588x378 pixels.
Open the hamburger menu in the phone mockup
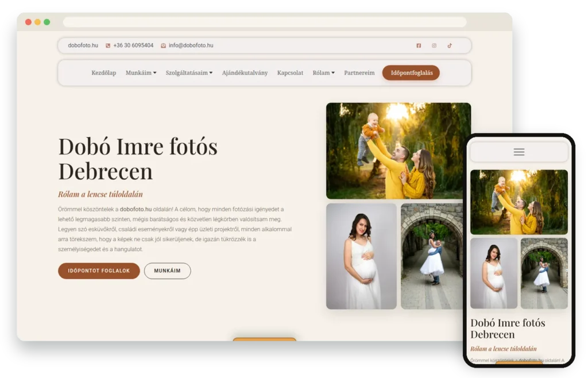point(519,152)
